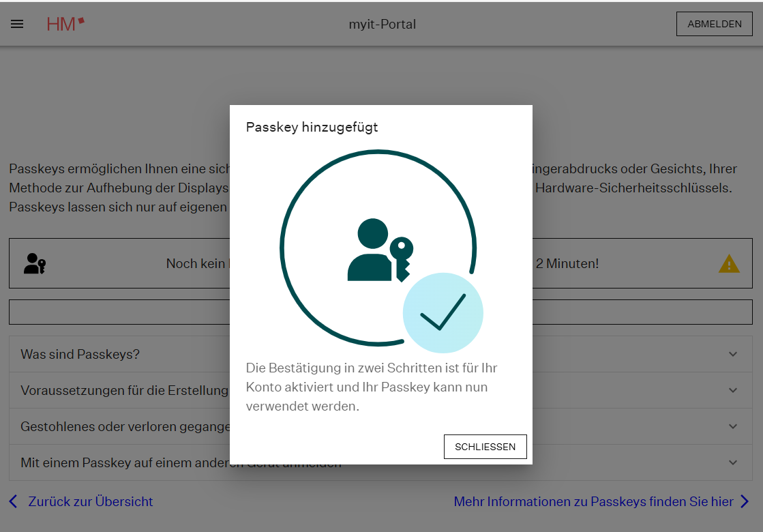Click the large passkey icon in the dialog
Screen dimensions: 763x532
point(380,250)
